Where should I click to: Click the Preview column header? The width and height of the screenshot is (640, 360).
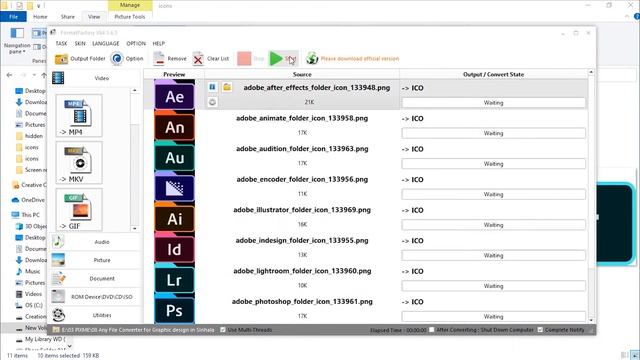(x=174, y=74)
